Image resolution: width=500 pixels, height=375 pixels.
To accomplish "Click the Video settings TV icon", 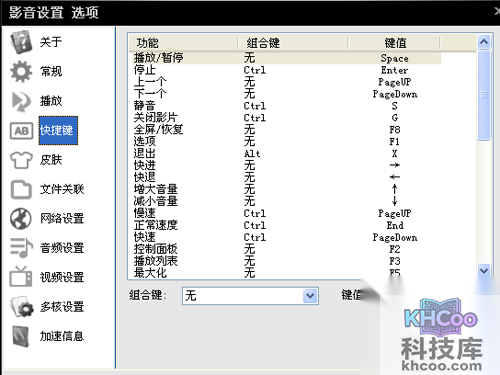I will point(21,277).
